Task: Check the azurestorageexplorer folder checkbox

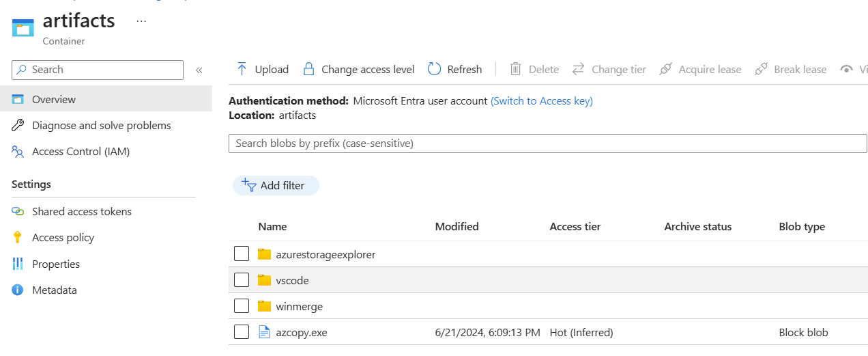Action: (x=242, y=254)
